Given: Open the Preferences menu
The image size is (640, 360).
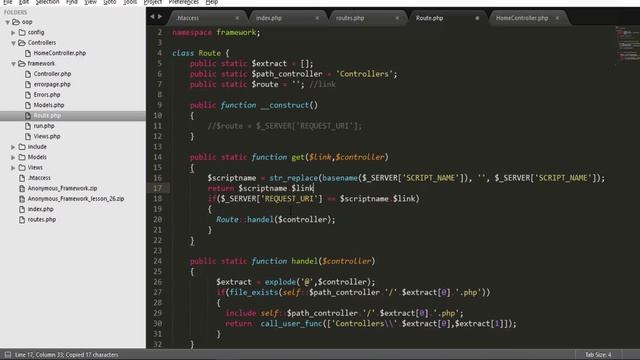Looking at the screenshot, I should [x=184, y=2].
